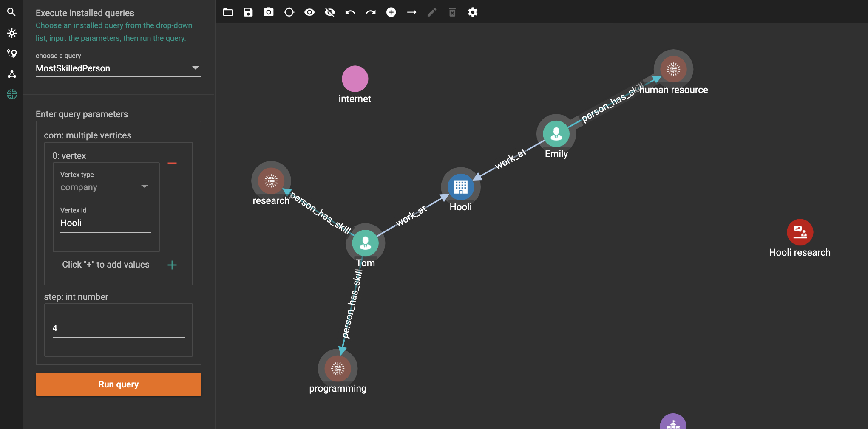Hide selected elements with crossed-eye icon
The width and height of the screenshot is (868, 429).
click(x=330, y=12)
